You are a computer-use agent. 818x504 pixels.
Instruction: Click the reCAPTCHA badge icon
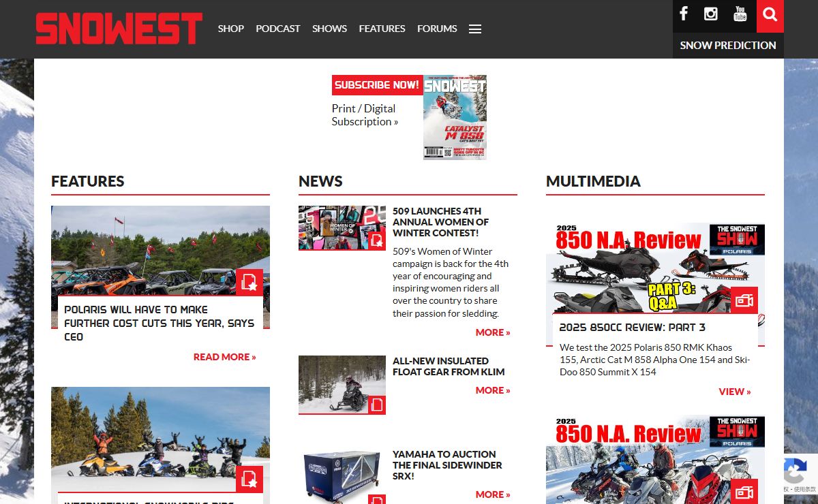[795, 470]
